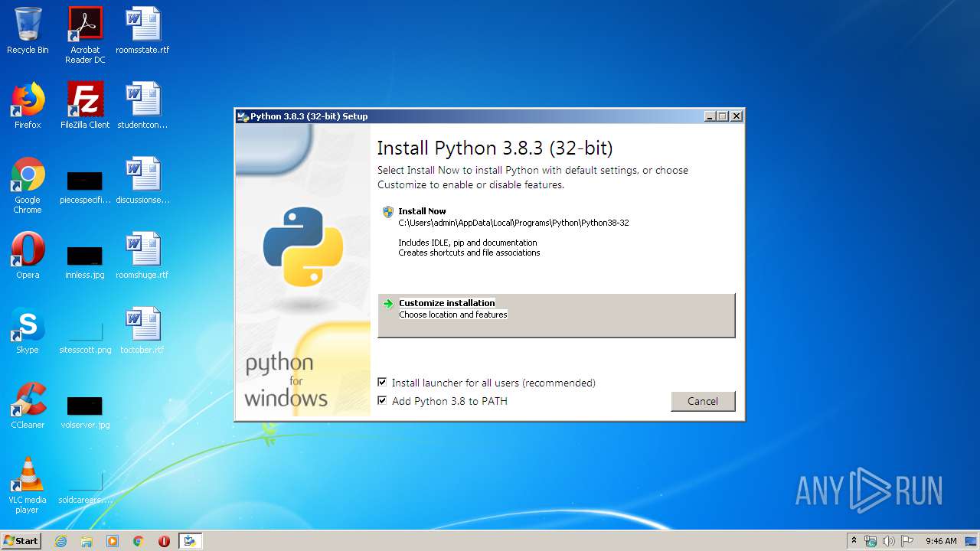The height and width of the screenshot is (551, 980).
Task: Cancel the Python setup
Action: (x=703, y=401)
